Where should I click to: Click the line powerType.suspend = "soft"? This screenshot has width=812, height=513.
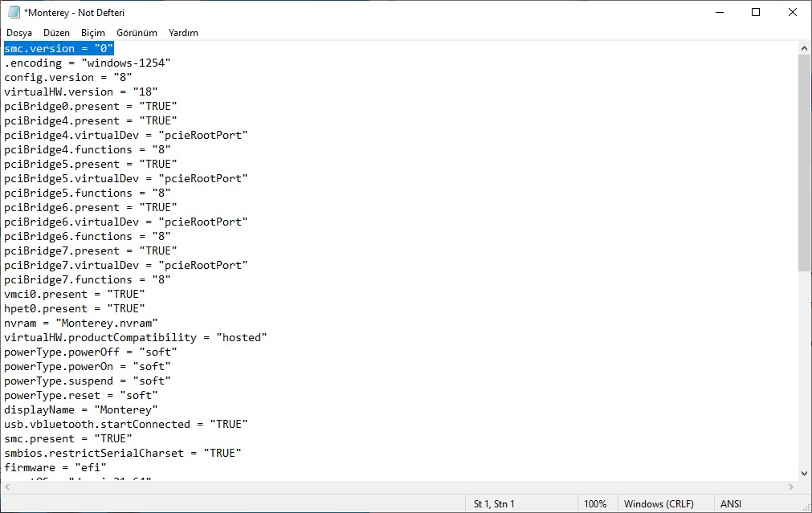click(x=87, y=381)
